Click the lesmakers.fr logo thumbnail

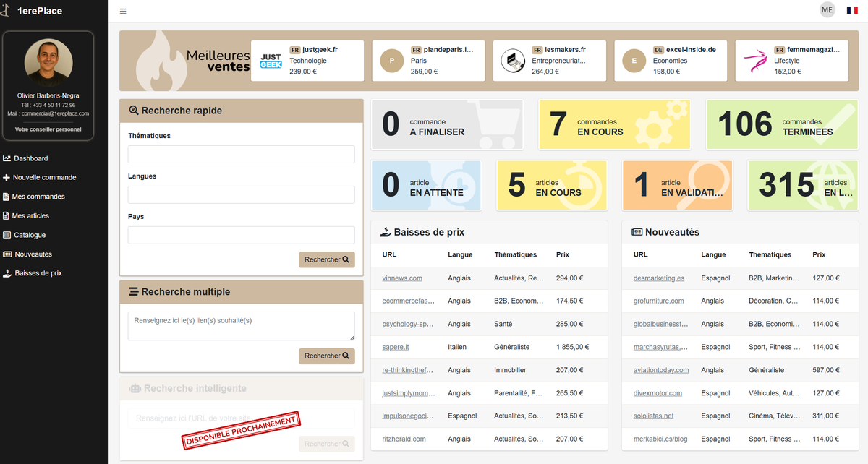[513, 61]
